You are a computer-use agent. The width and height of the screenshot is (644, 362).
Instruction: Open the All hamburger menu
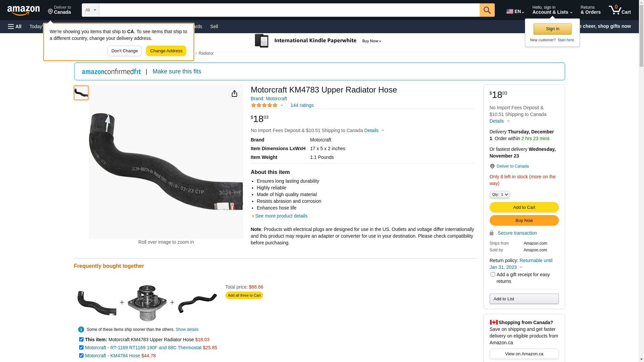15,26
